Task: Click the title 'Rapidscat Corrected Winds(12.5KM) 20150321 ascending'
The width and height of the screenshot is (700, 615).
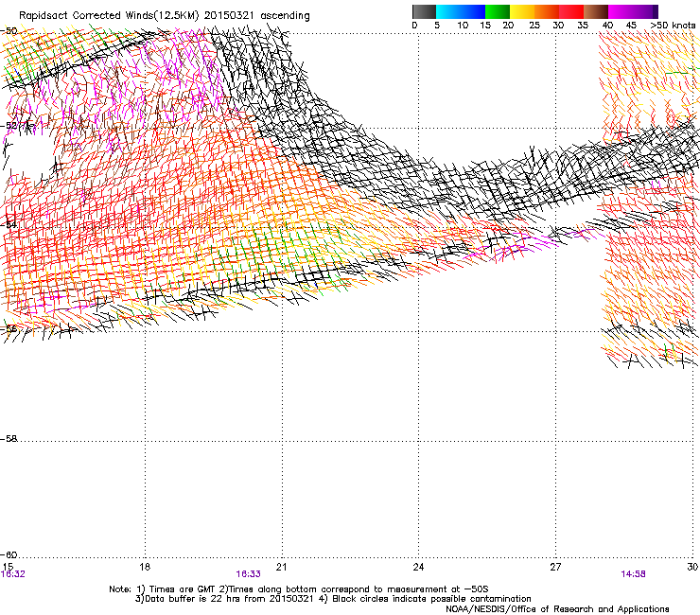Action: tap(165, 16)
